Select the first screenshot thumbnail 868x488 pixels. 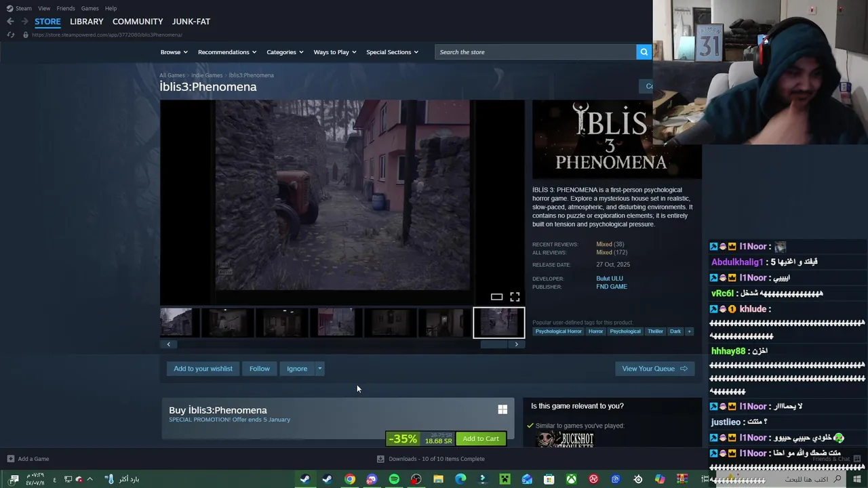click(x=176, y=323)
